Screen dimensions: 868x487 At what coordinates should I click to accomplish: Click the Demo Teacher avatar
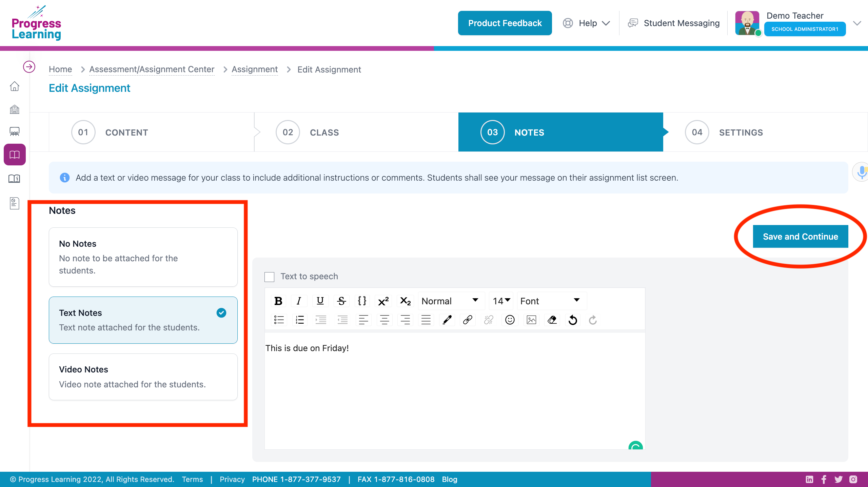(x=747, y=23)
